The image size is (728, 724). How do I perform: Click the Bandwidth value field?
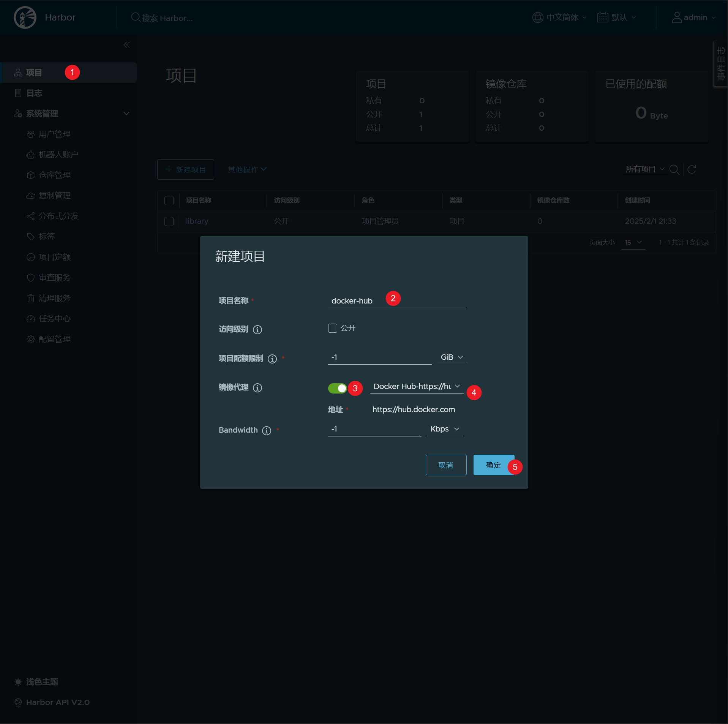tap(374, 429)
